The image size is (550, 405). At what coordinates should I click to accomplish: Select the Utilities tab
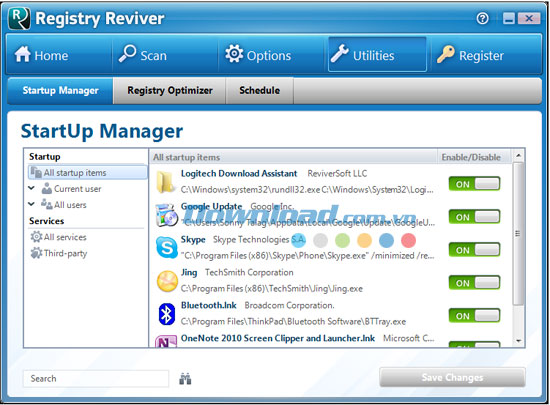(377, 55)
